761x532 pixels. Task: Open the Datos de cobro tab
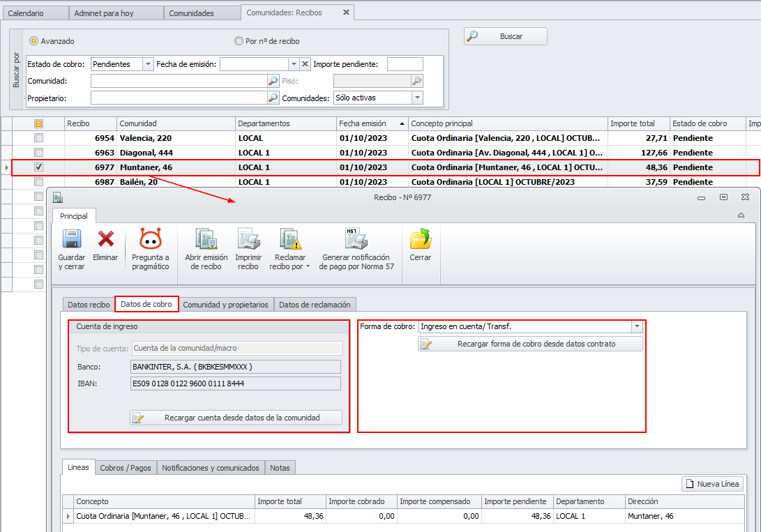146,304
